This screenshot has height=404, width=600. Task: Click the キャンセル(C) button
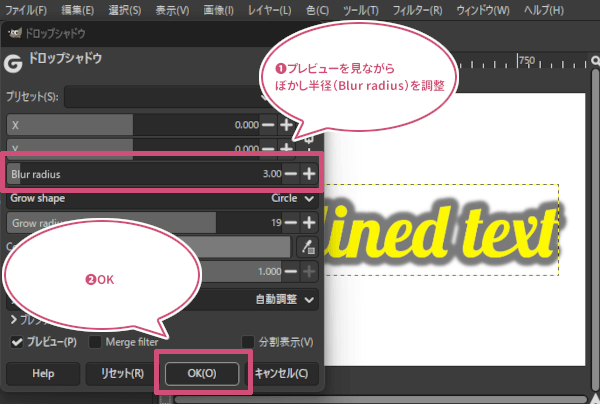pos(287,374)
